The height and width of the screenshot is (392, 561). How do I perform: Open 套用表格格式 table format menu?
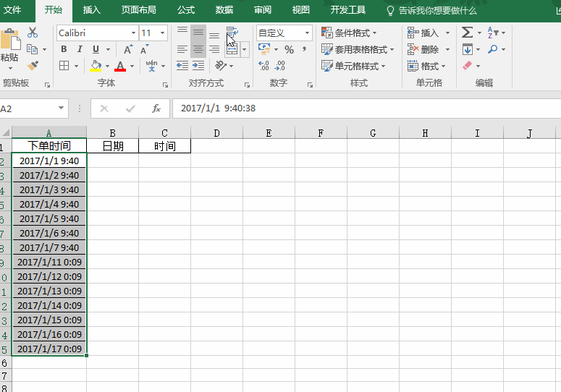(x=358, y=49)
